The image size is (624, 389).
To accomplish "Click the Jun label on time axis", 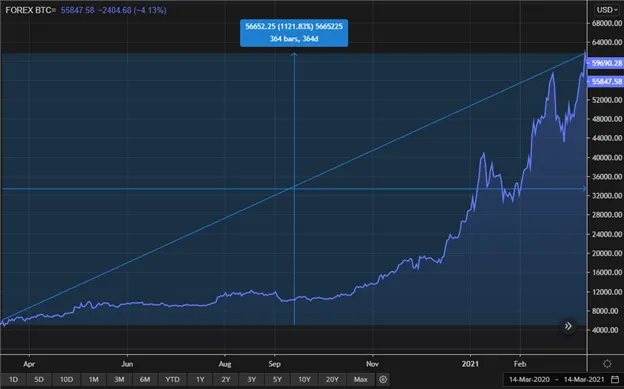I will point(127,364).
